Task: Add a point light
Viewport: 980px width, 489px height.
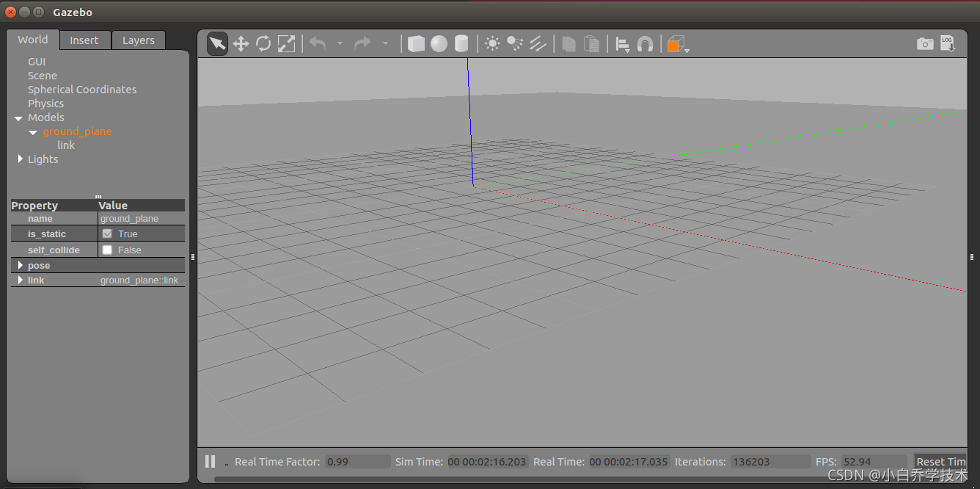Action: click(x=492, y=44)
